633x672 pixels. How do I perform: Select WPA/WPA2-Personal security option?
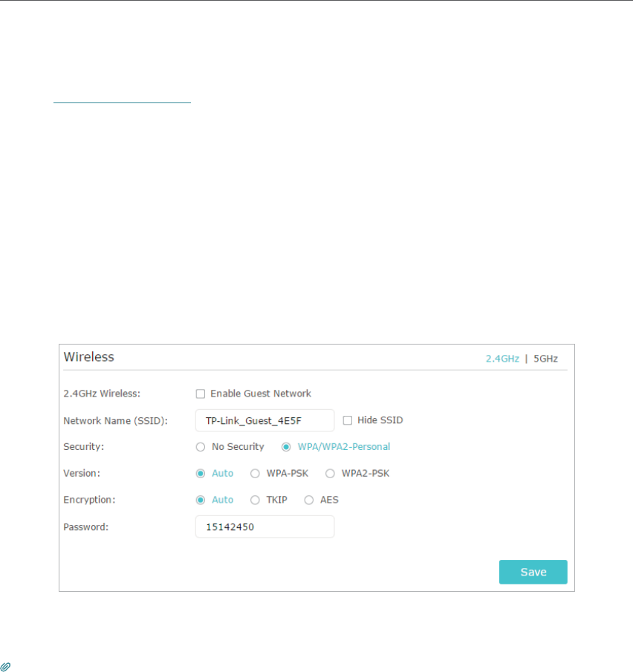(x=286, y=447)
